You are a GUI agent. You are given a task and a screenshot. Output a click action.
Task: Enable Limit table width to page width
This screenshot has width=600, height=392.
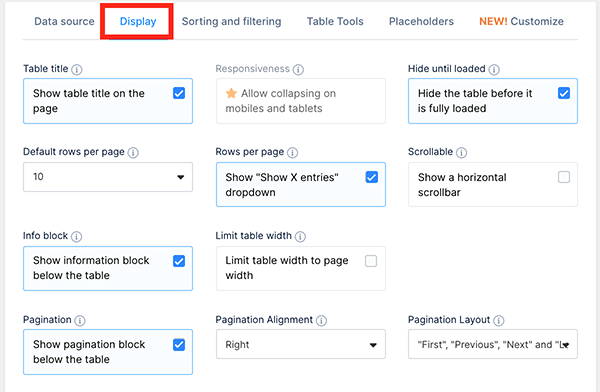371,261
